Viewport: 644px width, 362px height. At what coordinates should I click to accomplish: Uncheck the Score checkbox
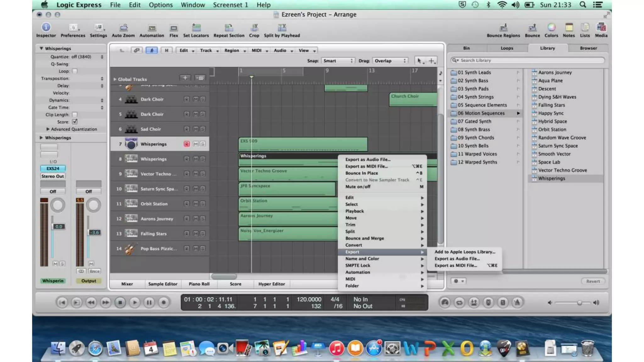pos(75,122)
